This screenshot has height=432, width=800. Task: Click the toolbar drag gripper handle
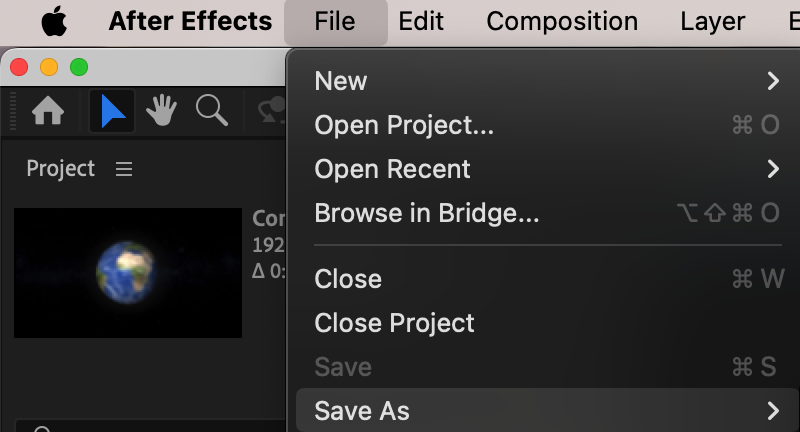13,111
